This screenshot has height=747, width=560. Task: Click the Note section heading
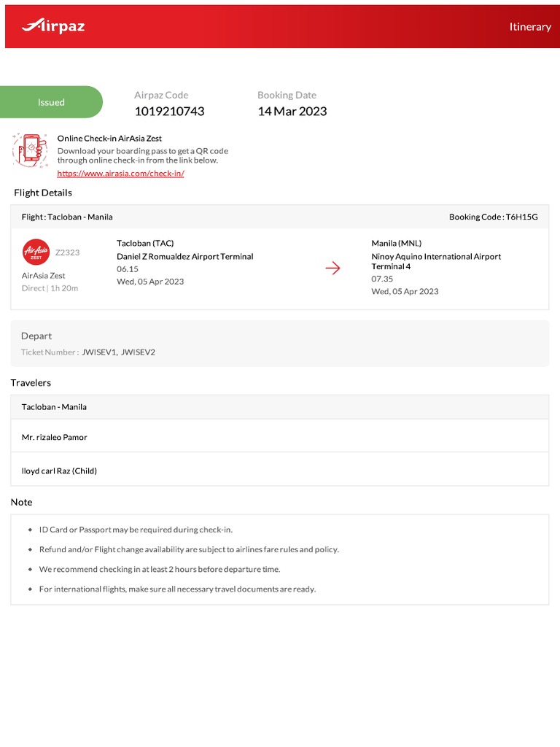21,502
